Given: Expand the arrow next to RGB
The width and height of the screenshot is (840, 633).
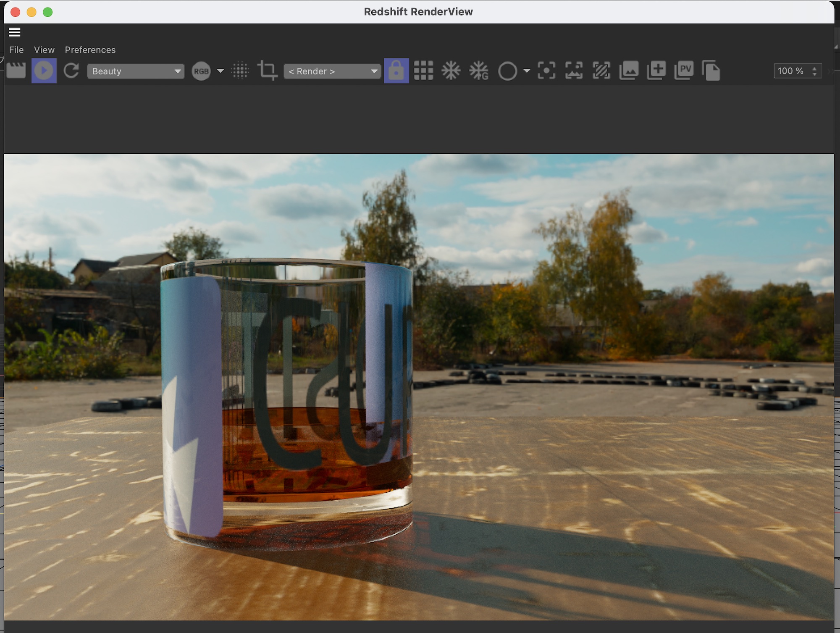Looking at the screenshot, I should [x=220, y=71].
